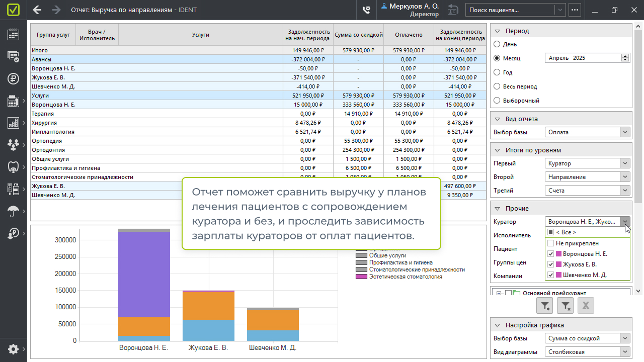Screen dimensions: 644x362
Task: Open the Второй level Направление dropdown
Action: (588, 177)
